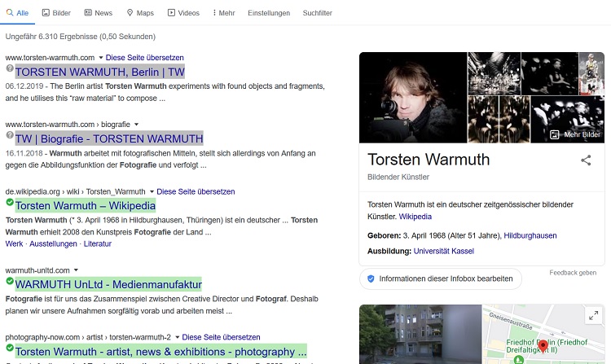Open Torsten Warmuth – Wikipedia result
This screenshot has width=611, height=364.
pyautogui.click(x=86, y=205)
